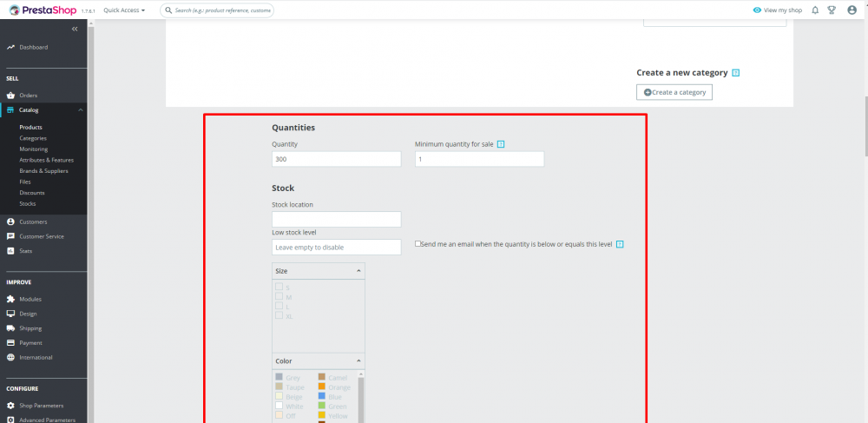Check the size S checkbox
The width and height of the screenshot is (868, 423).
coord(279,287)
